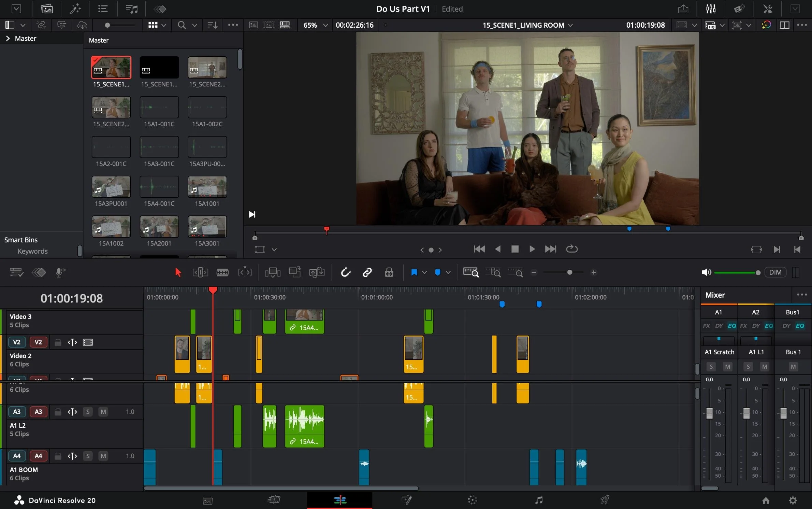Select the 15A2001 clip thumbnail
This screenshot has height=509, width=812.
point(159,227)
